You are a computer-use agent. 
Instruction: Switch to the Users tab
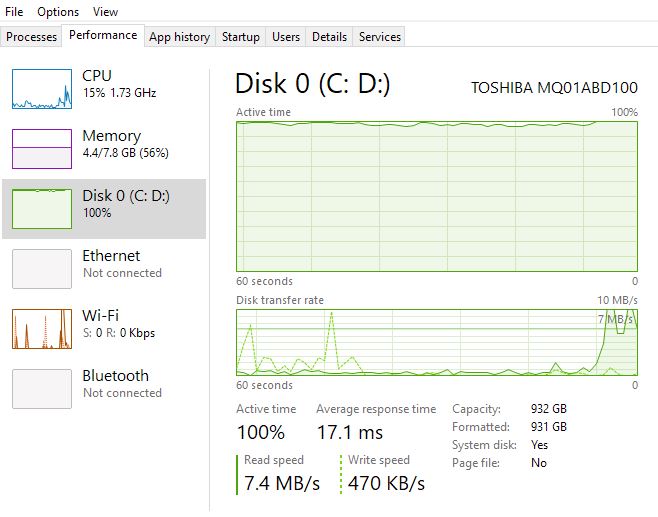[x=286, y=37]
